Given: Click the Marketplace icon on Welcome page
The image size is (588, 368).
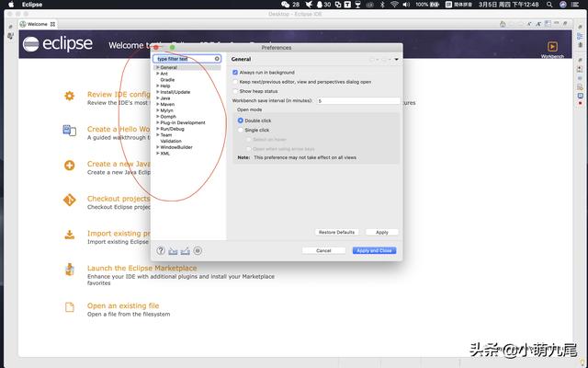Looking at the screenshot, I should (x=70, y=270).
